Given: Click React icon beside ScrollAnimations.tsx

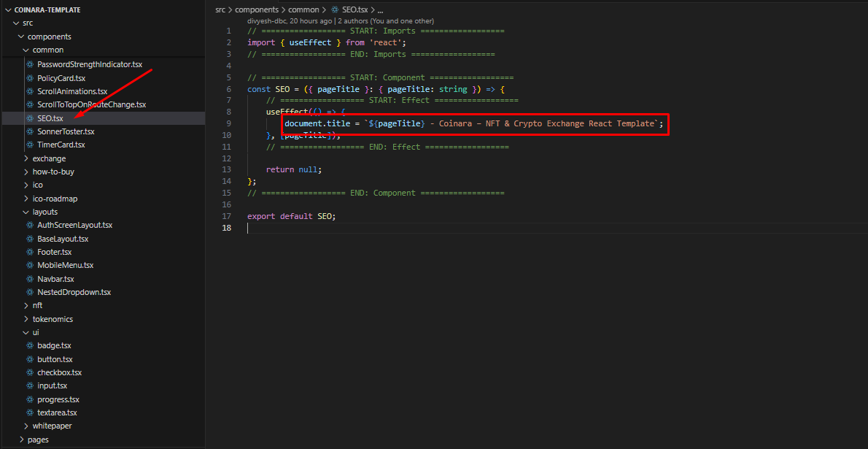Looking at the screenshot, I should [31, 91].
